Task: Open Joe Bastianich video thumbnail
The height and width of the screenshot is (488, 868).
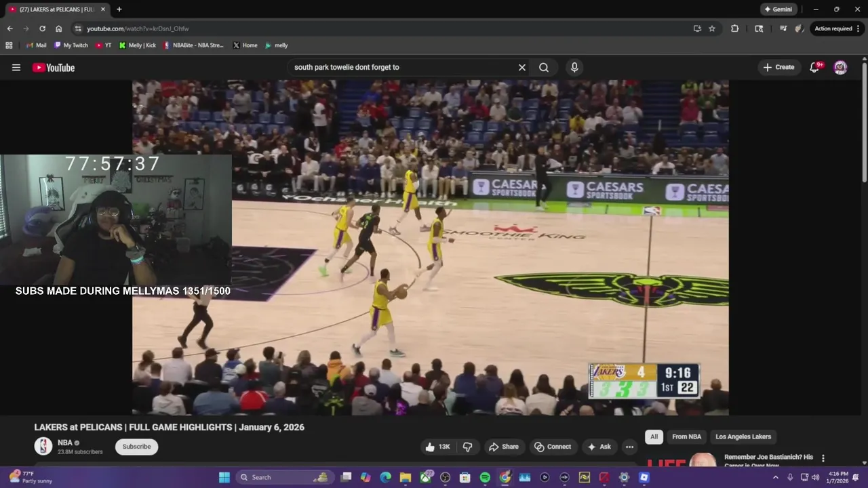Action: (x=682, y=461)
